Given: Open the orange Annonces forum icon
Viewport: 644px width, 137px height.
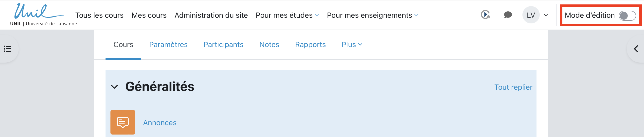Looking at the screenshot, I should coord(123,122).
